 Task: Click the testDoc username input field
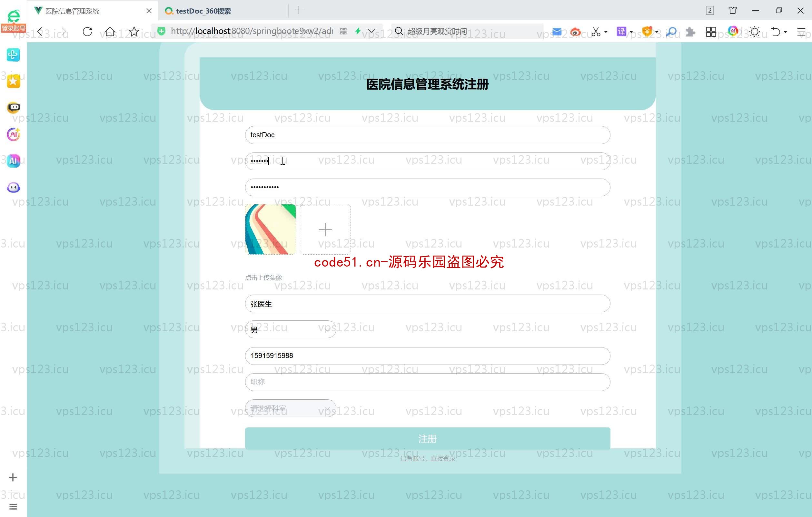(x=427, y=135)
